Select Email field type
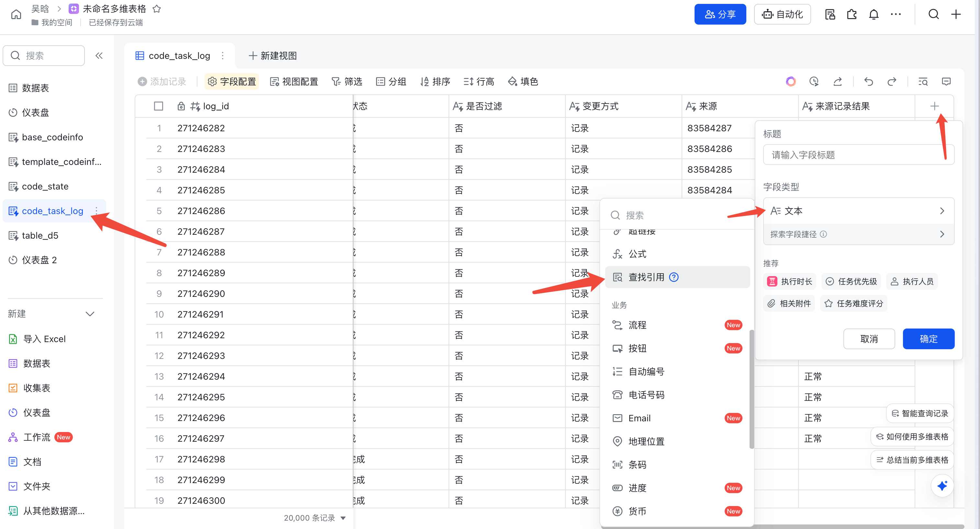 [677, 418]
